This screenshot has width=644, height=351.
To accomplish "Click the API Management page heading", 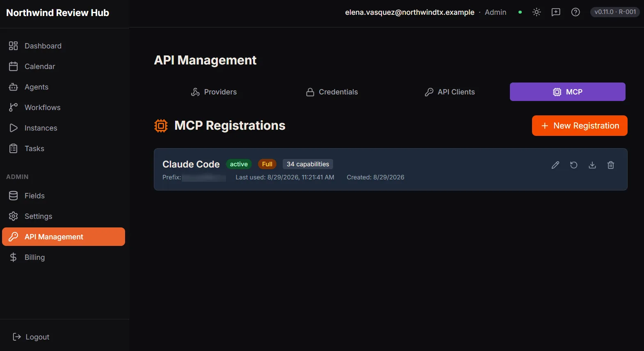I will [205, 60].
